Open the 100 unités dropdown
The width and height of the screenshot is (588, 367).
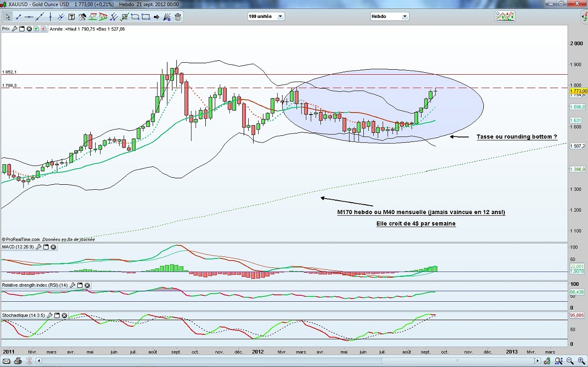click(x=266, y=16)
